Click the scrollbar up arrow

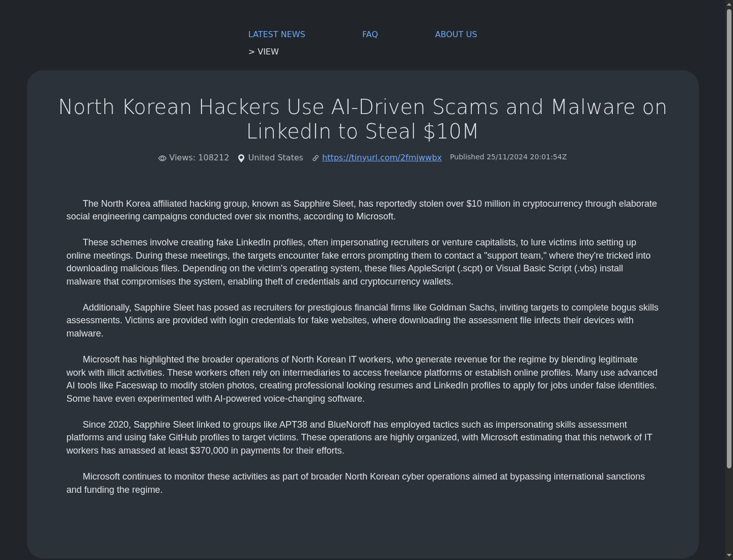(729, 4)
